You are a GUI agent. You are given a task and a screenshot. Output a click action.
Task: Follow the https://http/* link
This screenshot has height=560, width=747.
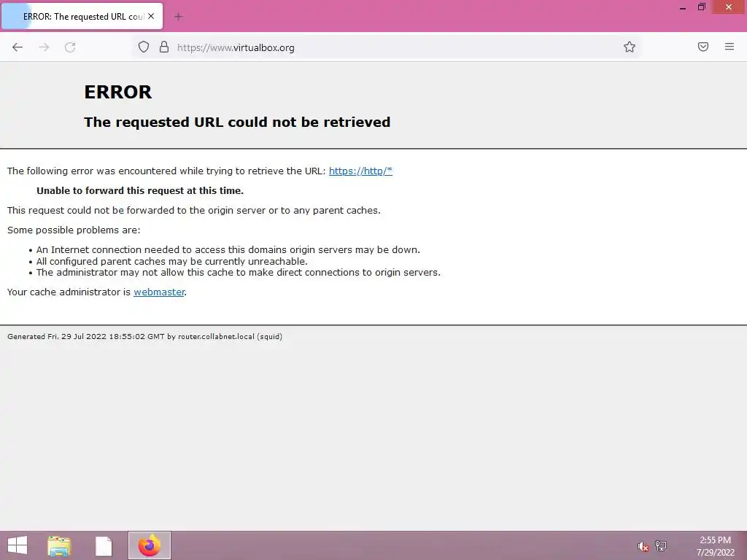[360, 171]
